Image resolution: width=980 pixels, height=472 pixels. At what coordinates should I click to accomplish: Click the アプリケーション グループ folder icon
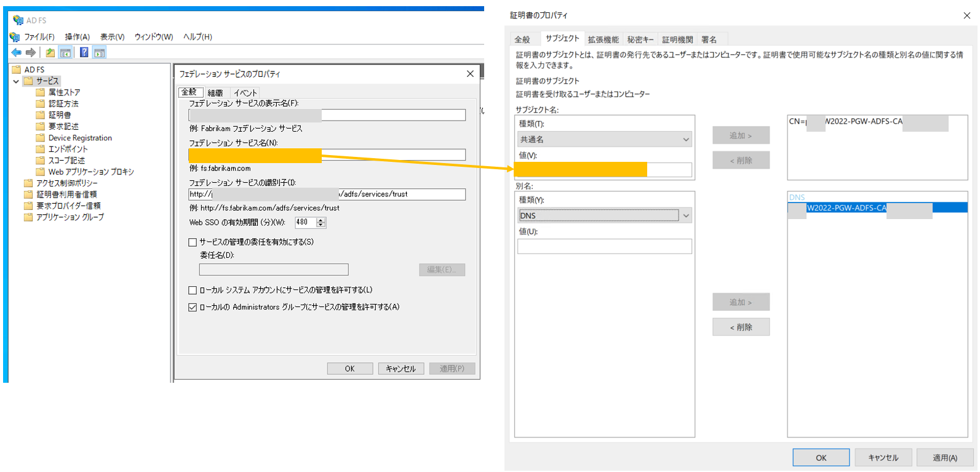[28, 217]
